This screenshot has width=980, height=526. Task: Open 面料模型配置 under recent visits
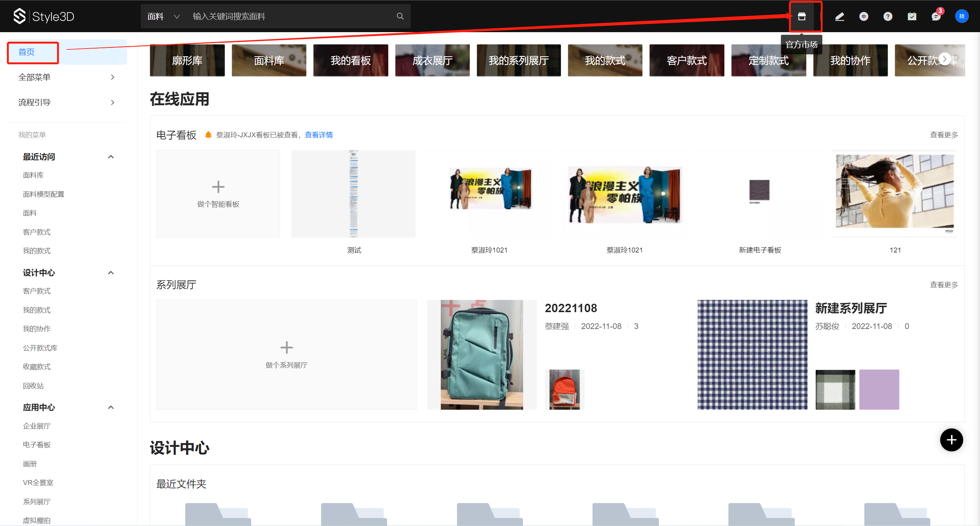tap(44, 194)
